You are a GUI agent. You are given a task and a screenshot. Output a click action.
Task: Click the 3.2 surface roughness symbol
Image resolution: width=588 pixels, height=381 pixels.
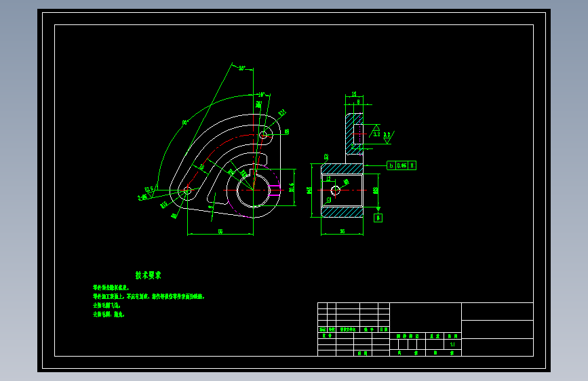[x=376, y=132]
